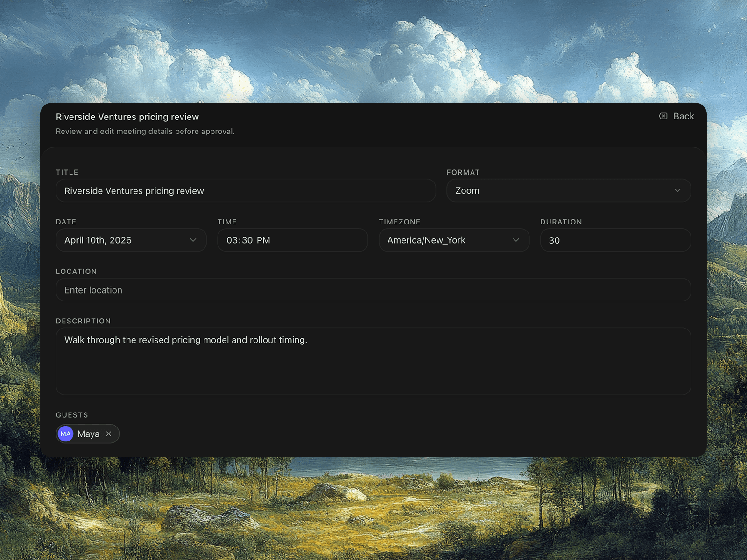747x560 pixels.
Task: Edit the Time field showing 03:30 PM
Action: pyautogui.click(x=292, y=240)
